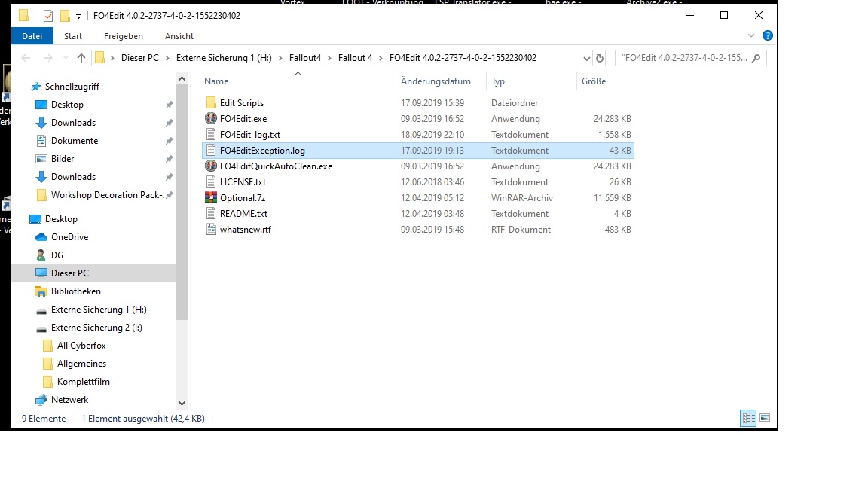Select the FO4EditQuickAutoClean.exe icon
The height and width of the screenshot is (488, 868).
pos(211,166)
